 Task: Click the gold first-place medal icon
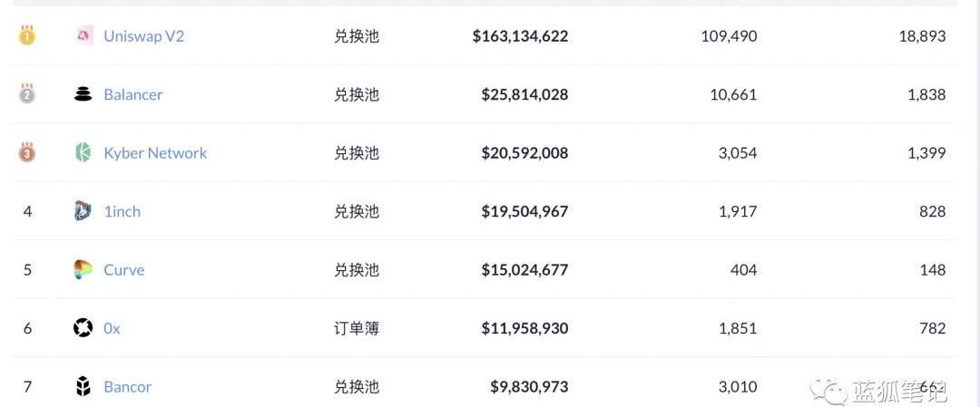click(x=27, y=36)
